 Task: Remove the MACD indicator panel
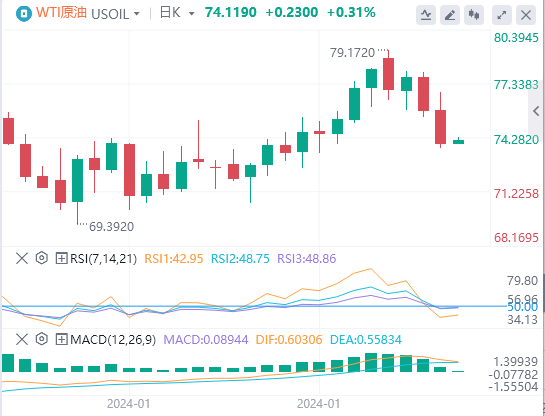[22, 339]
